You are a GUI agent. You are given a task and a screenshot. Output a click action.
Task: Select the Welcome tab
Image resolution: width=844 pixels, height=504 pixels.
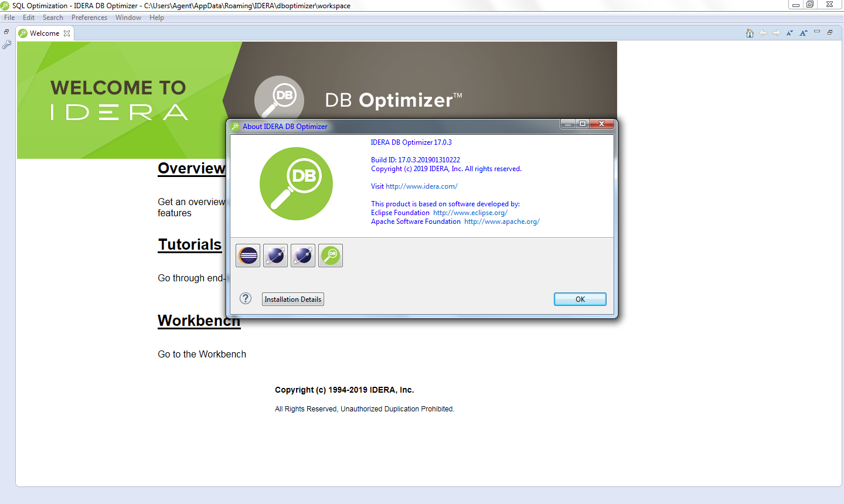pyautogui.click(x=45, y=33)
